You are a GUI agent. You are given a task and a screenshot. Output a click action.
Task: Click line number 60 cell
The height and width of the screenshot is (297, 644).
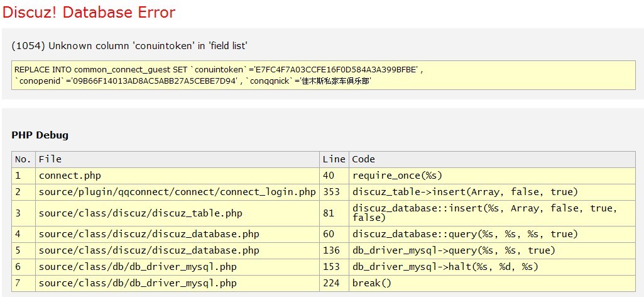click(334, 234)
